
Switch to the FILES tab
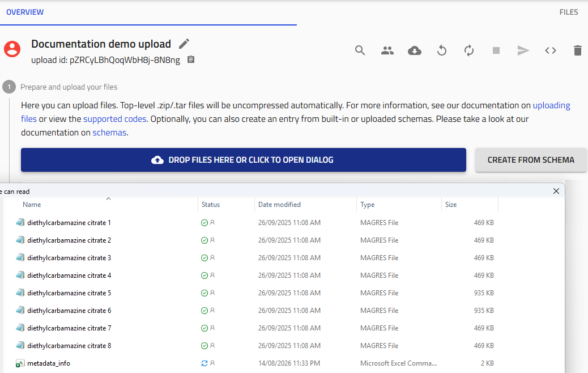tap(569, 12)
